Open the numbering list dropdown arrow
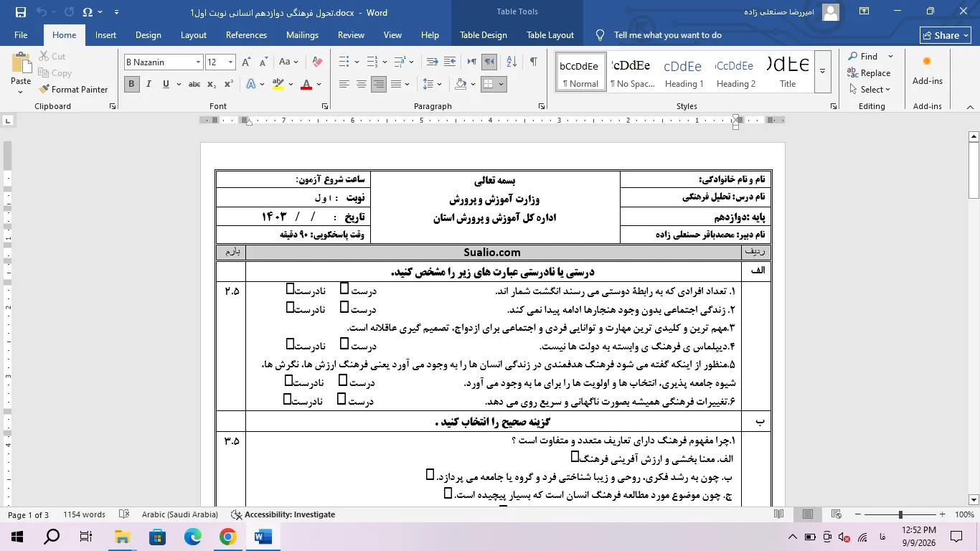This screenshot has width=980, height=551. (385, 62)
